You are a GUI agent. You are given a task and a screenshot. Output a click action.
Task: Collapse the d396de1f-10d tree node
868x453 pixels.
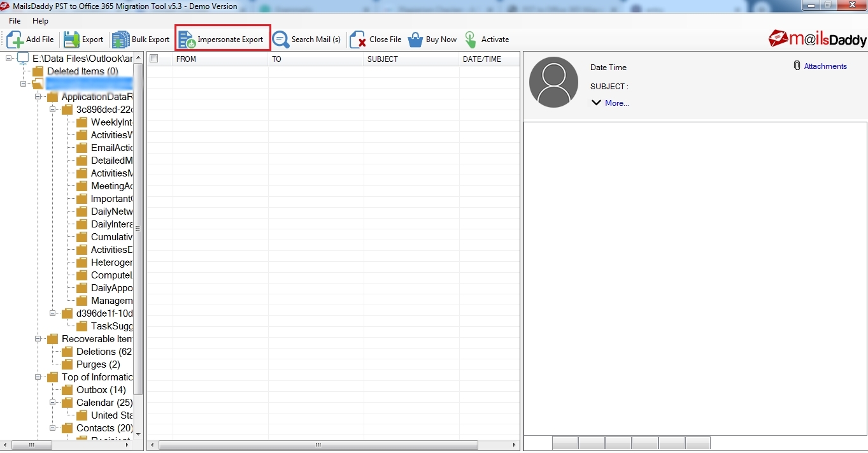pyautogui.click(x=53, y=313)
